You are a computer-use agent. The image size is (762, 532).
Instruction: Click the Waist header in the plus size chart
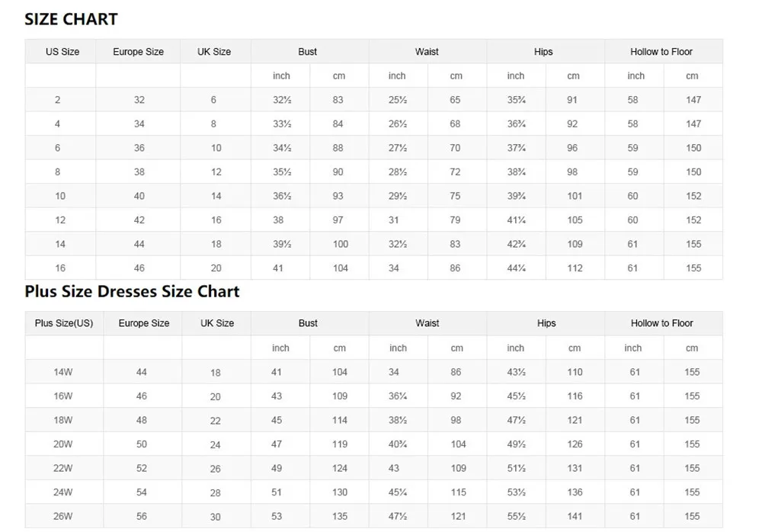pos(427,323)
